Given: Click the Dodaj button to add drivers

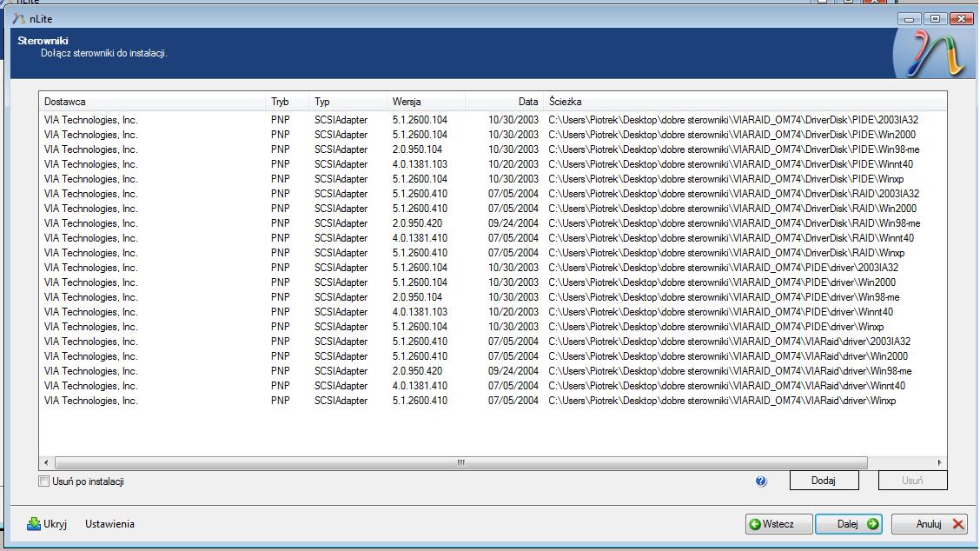Looking at the screenshot, I should click(x=824, y=481).
